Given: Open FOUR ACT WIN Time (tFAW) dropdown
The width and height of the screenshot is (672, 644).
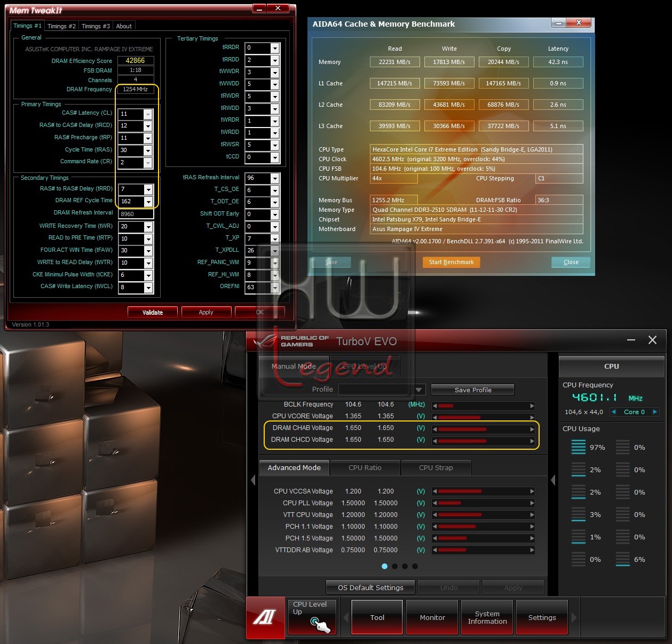Looking at the screenshot, I should point(148,251).
